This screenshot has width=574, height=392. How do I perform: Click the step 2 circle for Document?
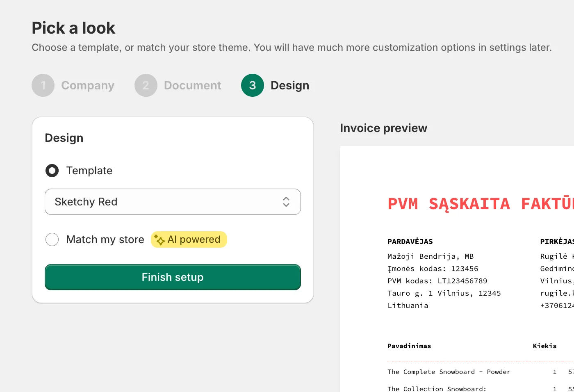[146, 85]
